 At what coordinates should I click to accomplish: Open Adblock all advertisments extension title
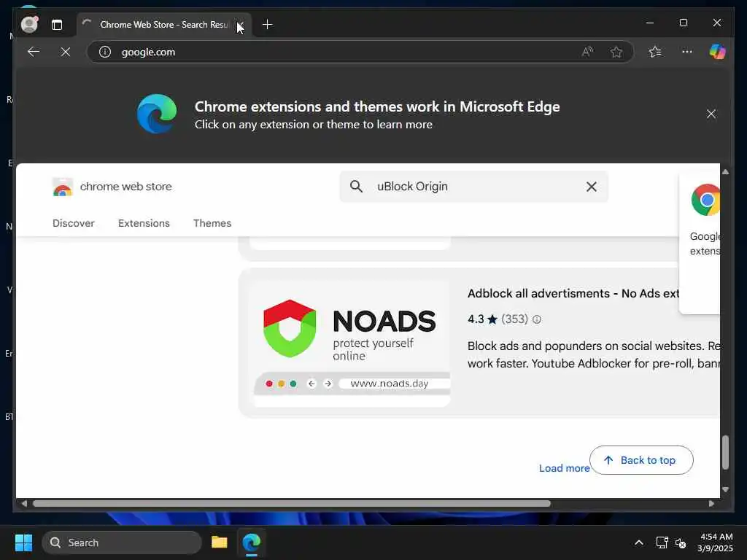[x=573, y=293]
